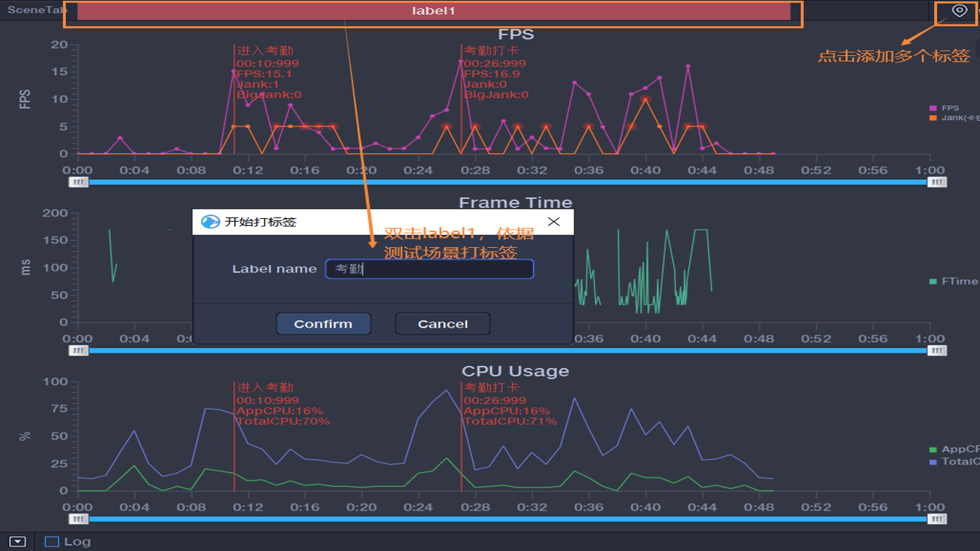
Task: Click Confirm button in label dialog
Action: (323, 324)
